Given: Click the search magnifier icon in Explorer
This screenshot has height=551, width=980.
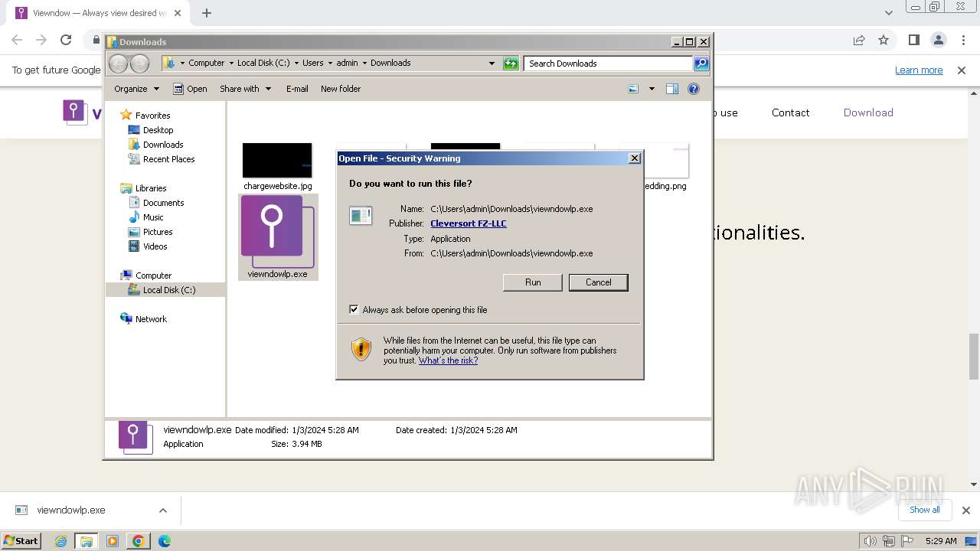Looking at the screenshot, I should [x=701, y=64].
